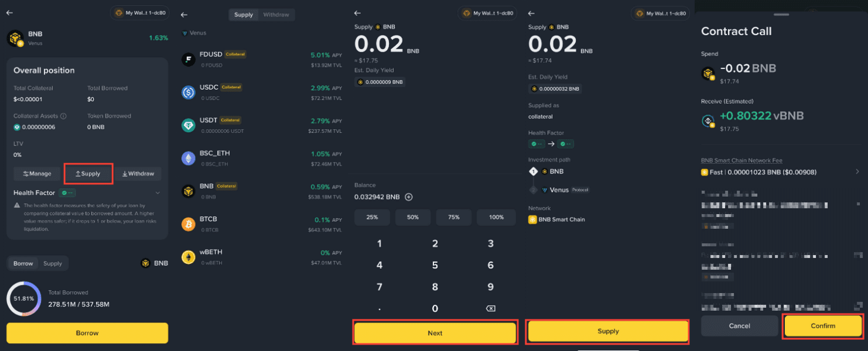
Task: Select the BSC_ETH Ethereum icon row
Action: [x=262, y=158]
